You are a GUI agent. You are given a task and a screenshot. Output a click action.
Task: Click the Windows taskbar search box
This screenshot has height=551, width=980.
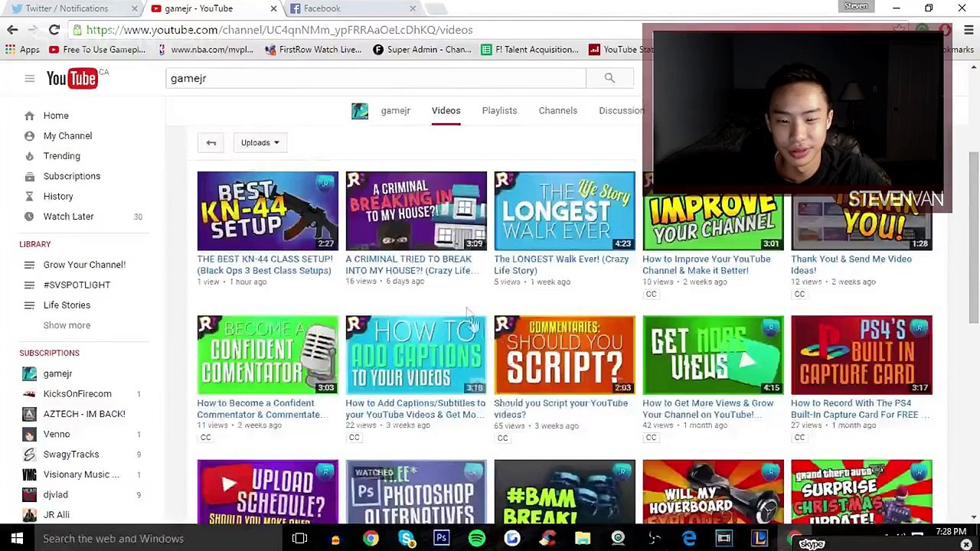[x=158, y=539]
